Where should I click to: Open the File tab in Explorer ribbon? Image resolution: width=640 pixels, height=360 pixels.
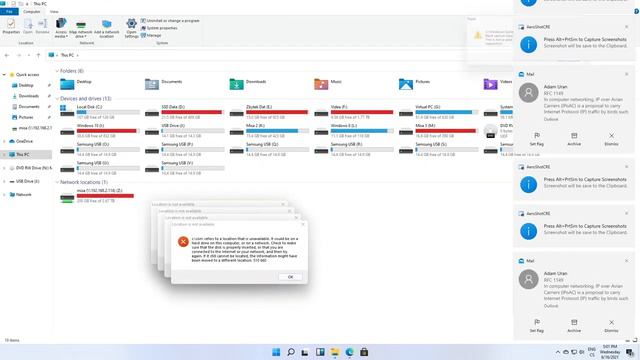9,11
